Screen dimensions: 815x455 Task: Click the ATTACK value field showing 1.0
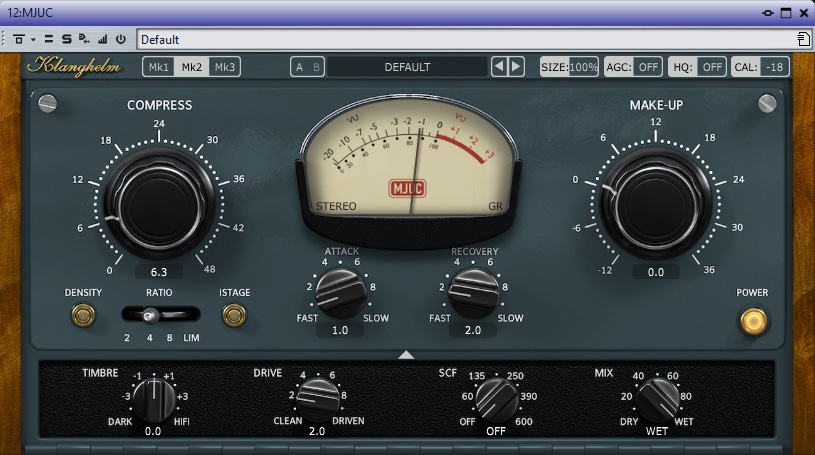tap(340, 330)
